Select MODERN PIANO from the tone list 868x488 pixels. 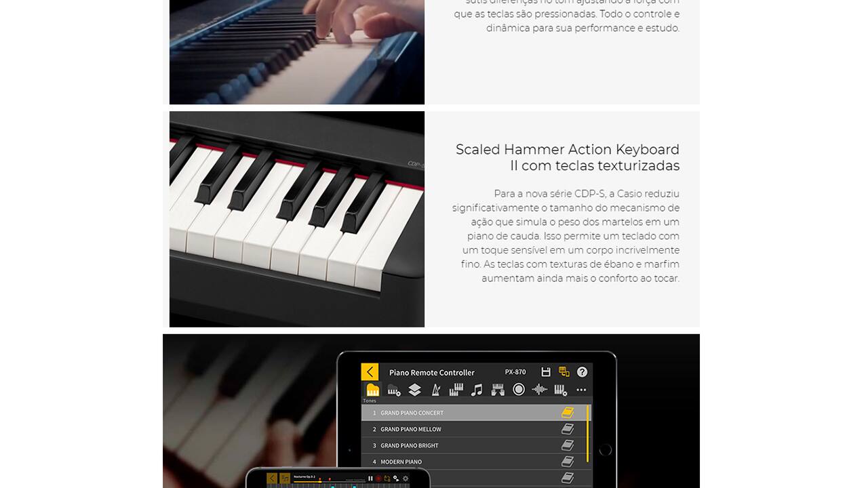475,462
